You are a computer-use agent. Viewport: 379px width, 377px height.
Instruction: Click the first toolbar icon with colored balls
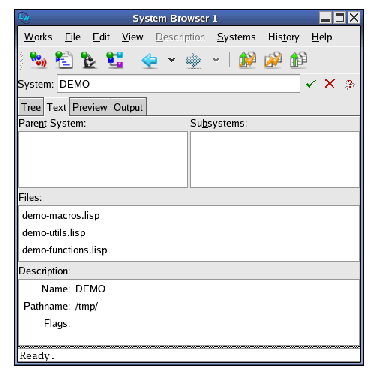[x=38, y=60]
